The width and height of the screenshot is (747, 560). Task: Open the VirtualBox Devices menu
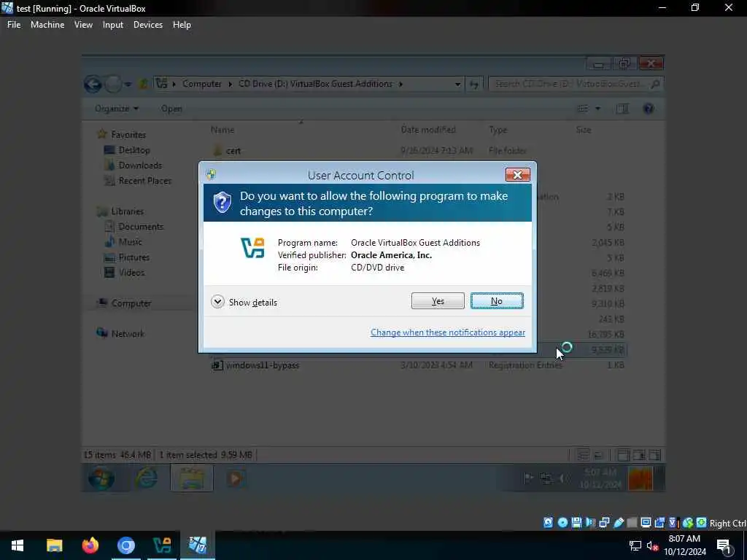[147, 25]
